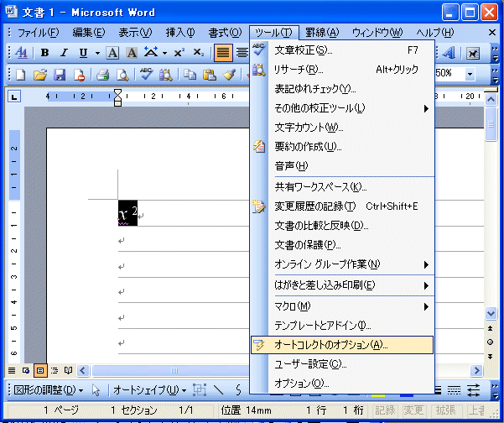Create a new blank document

[x=21, y=75]
